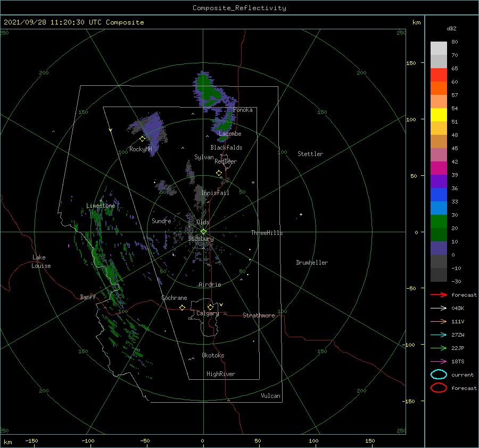Click the Sylvan label on map
Screen dimensions: 479x448
click(x=204, y=157)
